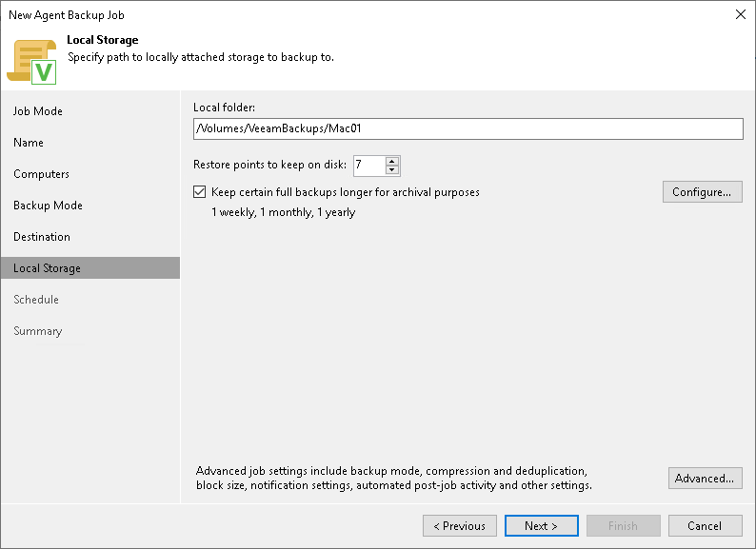Go to the Backup Mode step
This screenshot has width=756, height=549.
pos(49,206)
